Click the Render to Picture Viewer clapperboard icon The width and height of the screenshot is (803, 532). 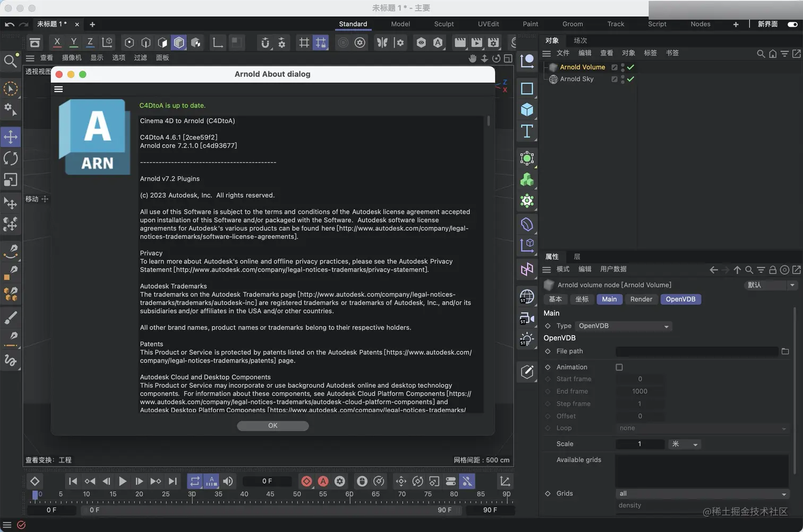click(477, 42)
